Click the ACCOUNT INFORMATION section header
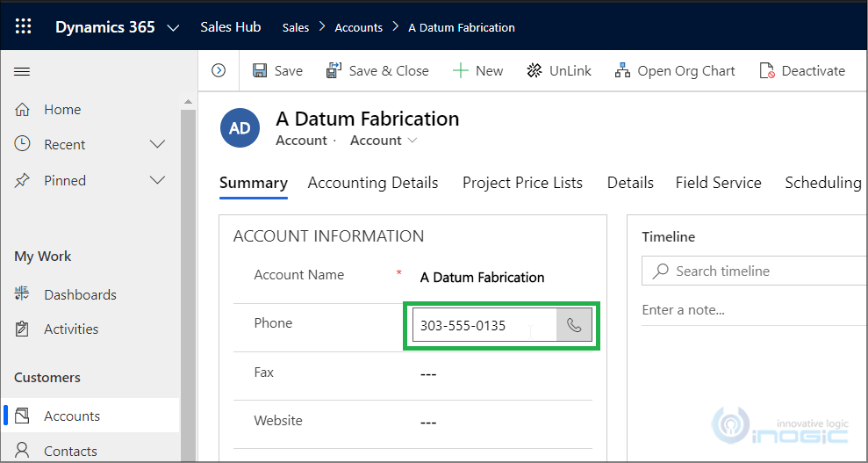This screenshot has width=868, height=463. [329, 236]
